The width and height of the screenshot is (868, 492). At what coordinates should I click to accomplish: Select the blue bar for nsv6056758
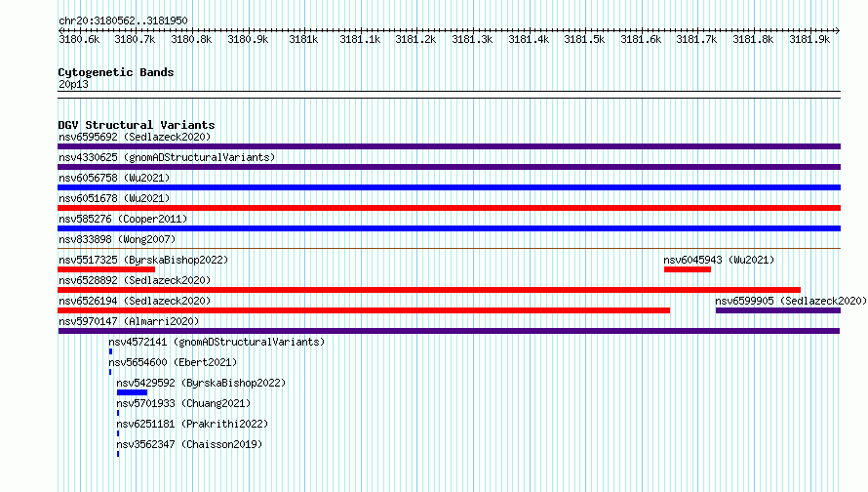[449, 187]
